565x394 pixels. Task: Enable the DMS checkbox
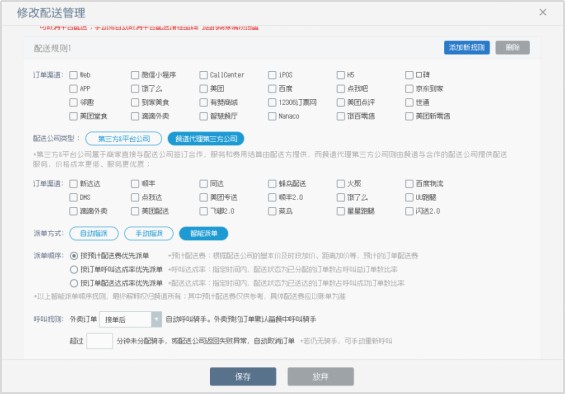(74, 197)
